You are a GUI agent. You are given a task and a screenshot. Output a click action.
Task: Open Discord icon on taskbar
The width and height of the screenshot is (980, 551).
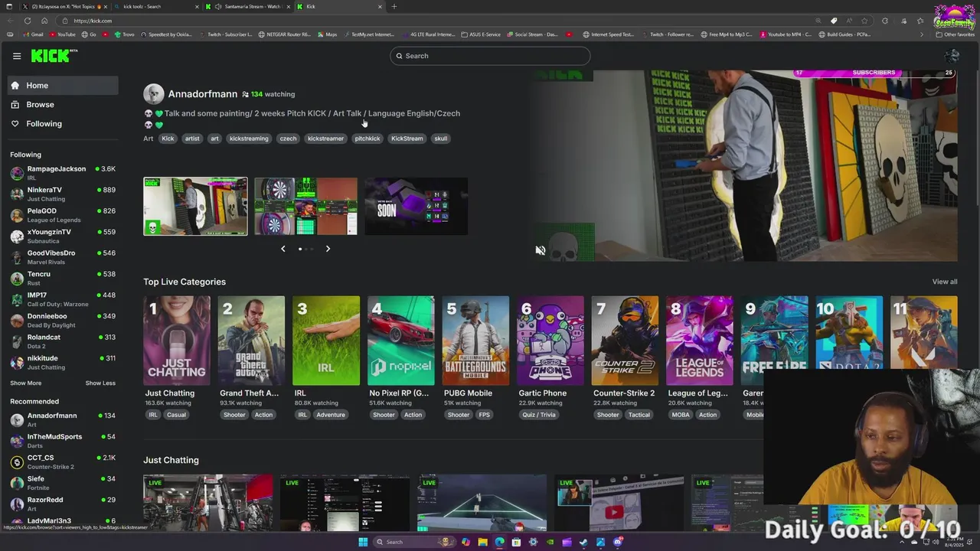click(x=618, y=542)
